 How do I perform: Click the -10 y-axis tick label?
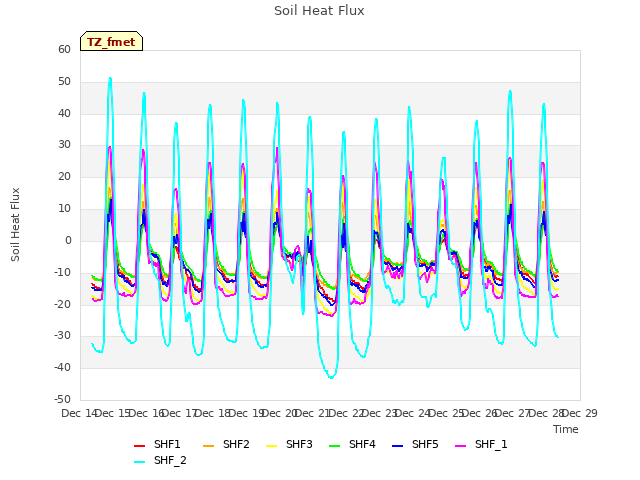click(x=63, y=272)
